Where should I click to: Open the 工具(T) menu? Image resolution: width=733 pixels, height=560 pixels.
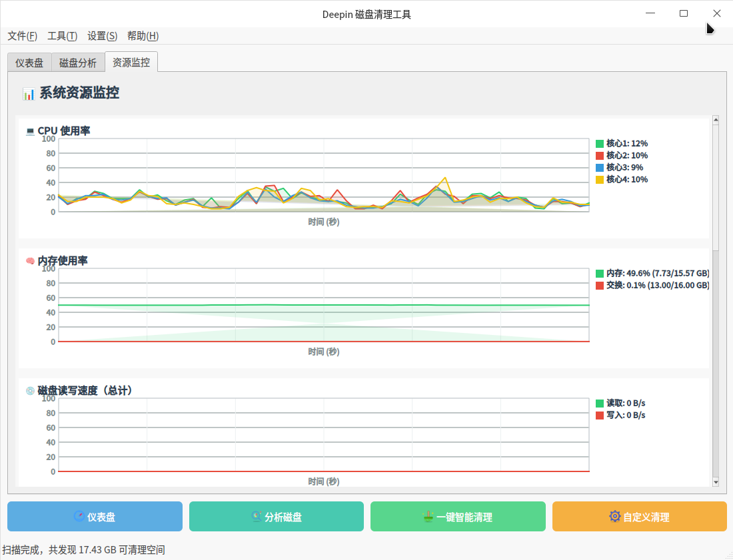[x=62, y=36]
